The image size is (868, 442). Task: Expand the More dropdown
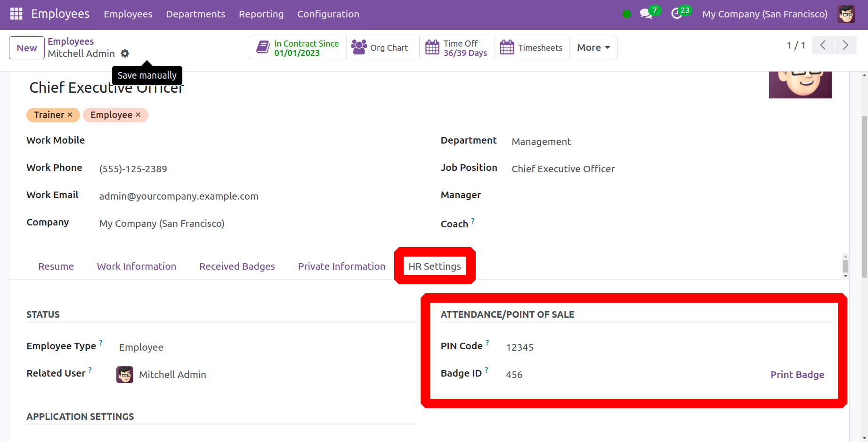point(593,48)
